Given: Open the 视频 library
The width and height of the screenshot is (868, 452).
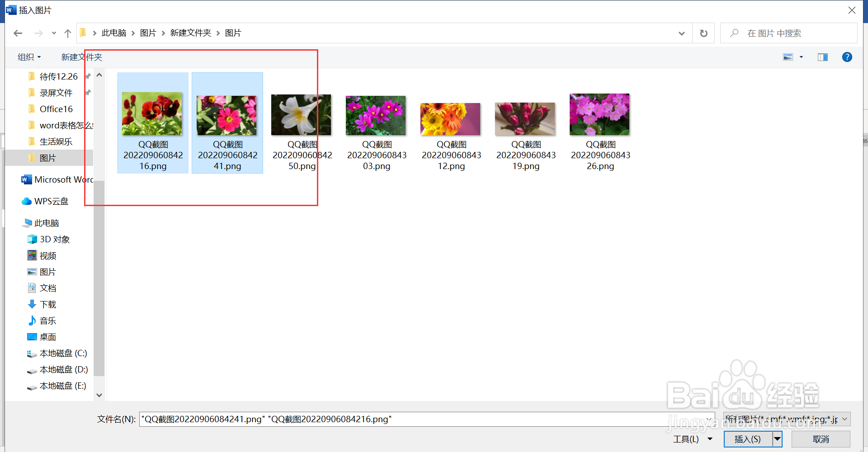Looking at the screenshot, I should tap(42, 255).
